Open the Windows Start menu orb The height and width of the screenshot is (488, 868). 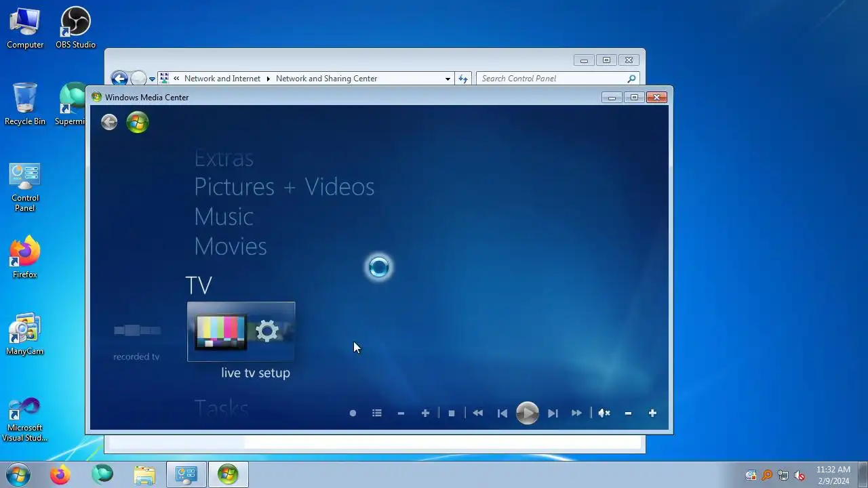tap(18, 474)
